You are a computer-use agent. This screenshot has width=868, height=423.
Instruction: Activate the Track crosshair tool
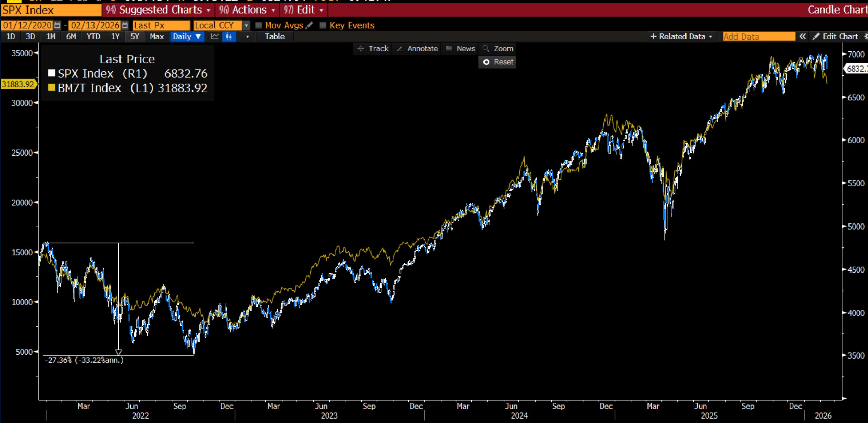click(373, 49)
